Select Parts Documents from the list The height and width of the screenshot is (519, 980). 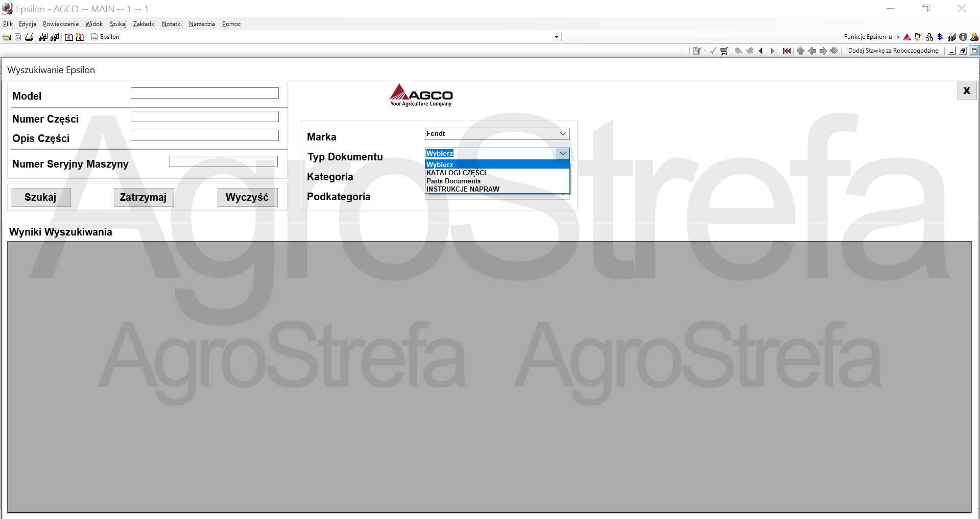pos(497,181)
